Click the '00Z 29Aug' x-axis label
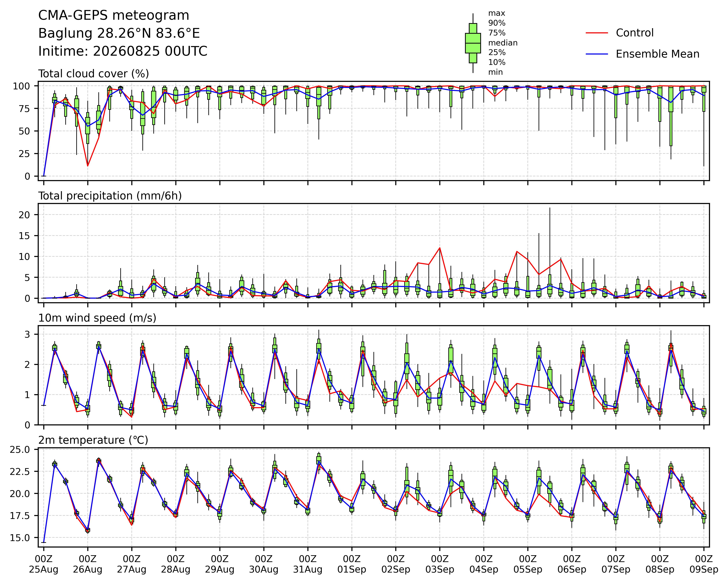 [x=220, y=564]
